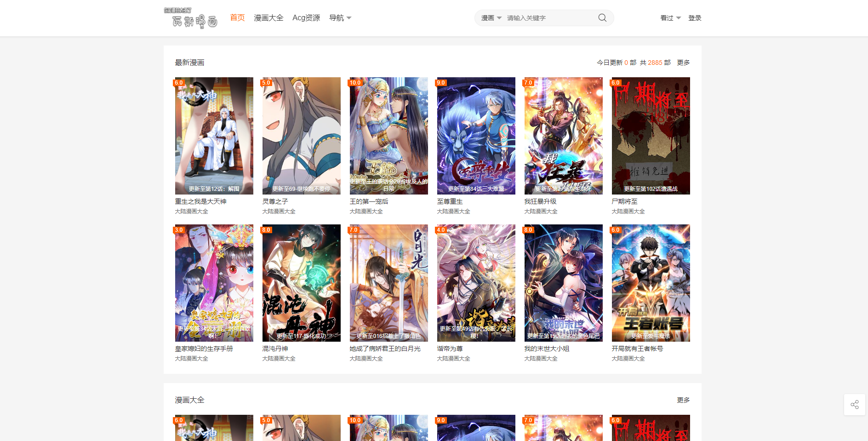Click 大陆漫画大全 under 混沌丹神

[279, 359]
